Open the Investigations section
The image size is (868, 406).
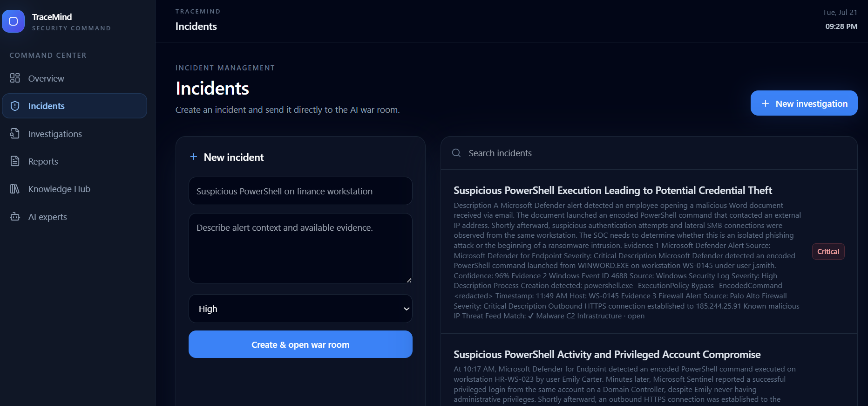pos(75,134)
